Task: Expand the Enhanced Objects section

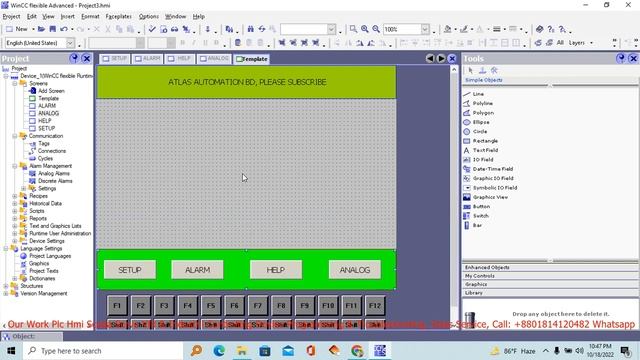Action: tap(550, 267)
